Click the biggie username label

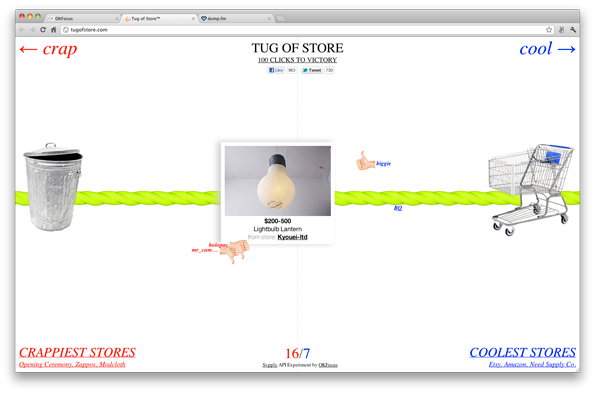(383, 163)
